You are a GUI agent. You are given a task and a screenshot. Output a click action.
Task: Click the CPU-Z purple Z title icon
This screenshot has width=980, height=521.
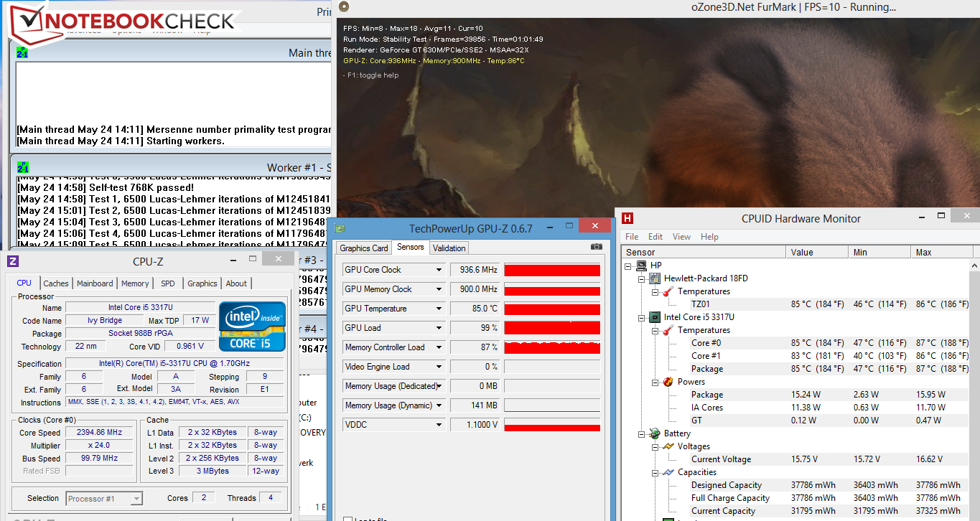(14, 261)
